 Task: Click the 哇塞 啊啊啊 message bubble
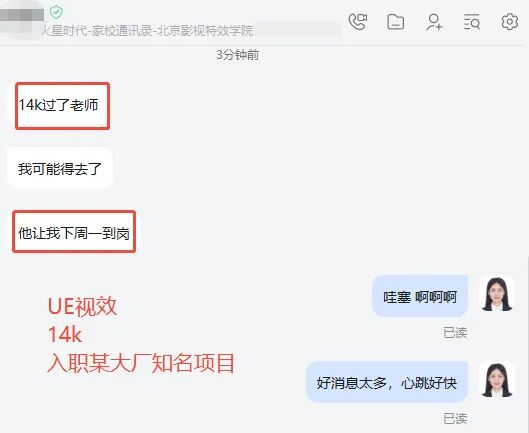coord(420,297)
